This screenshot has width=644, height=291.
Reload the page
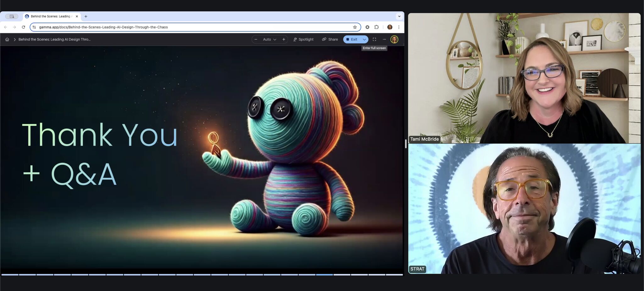23,27
